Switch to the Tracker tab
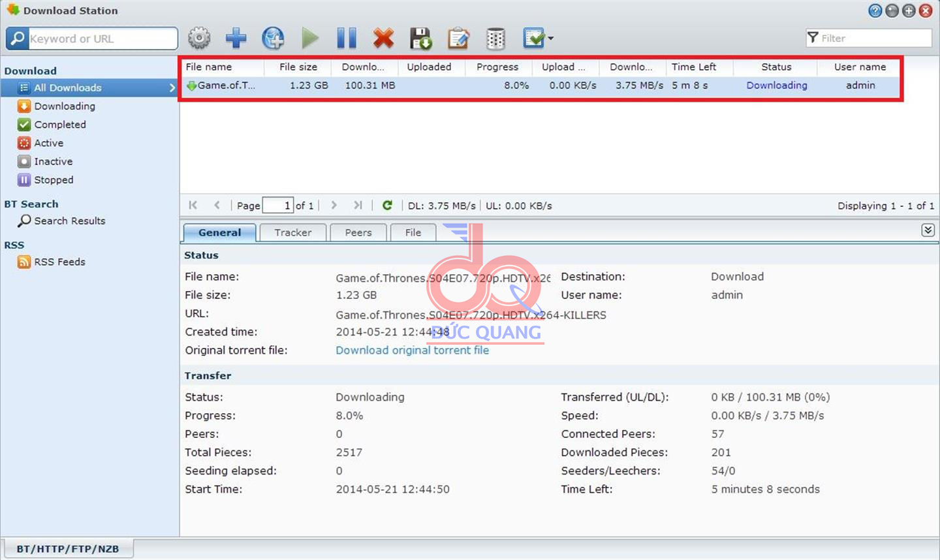The height and width of the screenshot is (560, 940). point(293,232)
